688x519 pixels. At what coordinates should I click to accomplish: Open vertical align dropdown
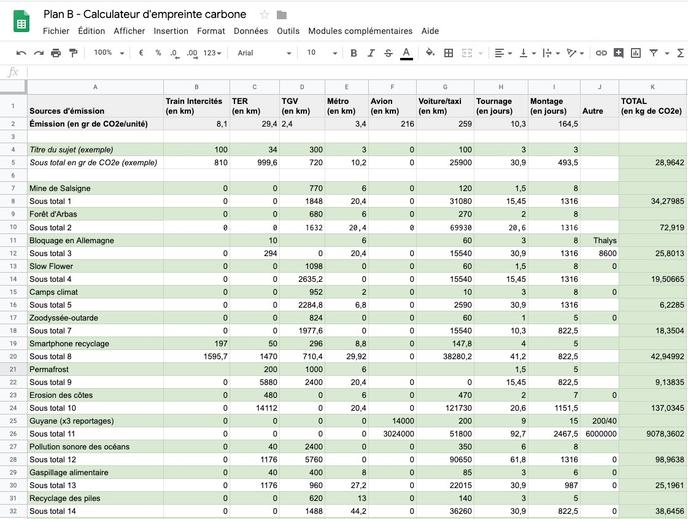pos(527,53)
